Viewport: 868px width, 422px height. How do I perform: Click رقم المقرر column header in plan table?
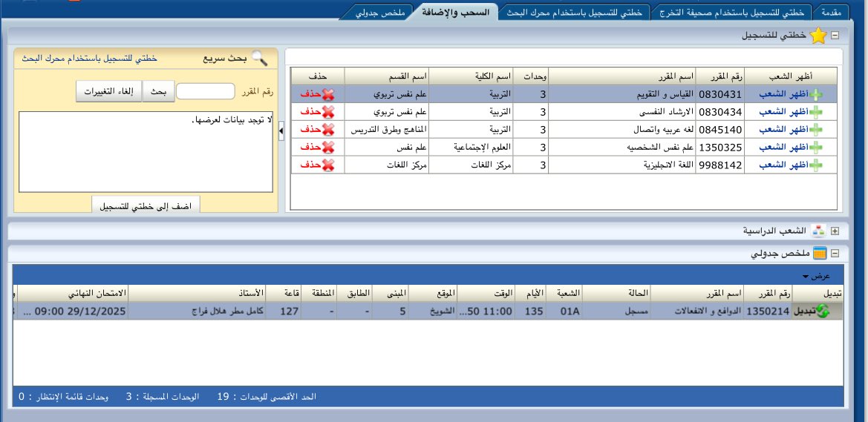pos(719,76)
